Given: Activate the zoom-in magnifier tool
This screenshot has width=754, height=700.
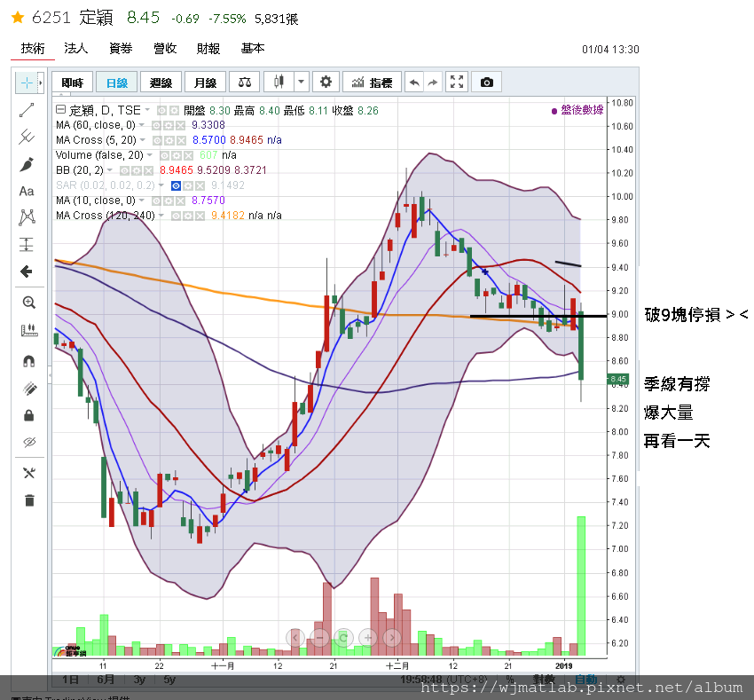Looking at the screenshot, I should 29,303.
